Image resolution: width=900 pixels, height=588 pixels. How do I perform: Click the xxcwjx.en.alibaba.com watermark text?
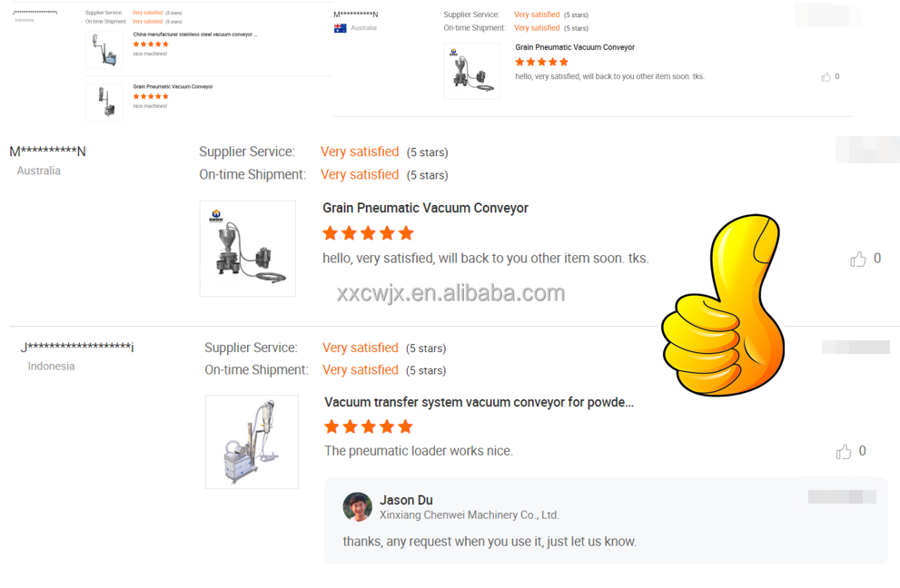pyautogui.click(x=450, y=293)
